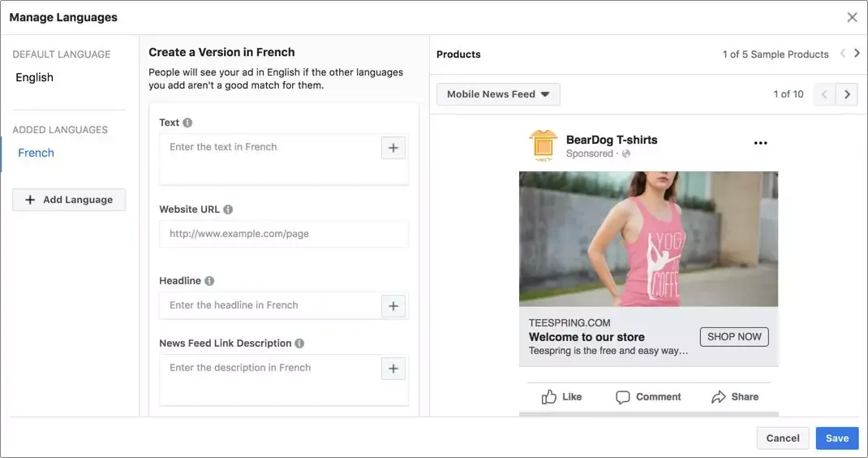The image size is (868, 458).
Task: Click '1 of 5 Sample Products' label
Action: pyautogui.click(x=776, y=54)
